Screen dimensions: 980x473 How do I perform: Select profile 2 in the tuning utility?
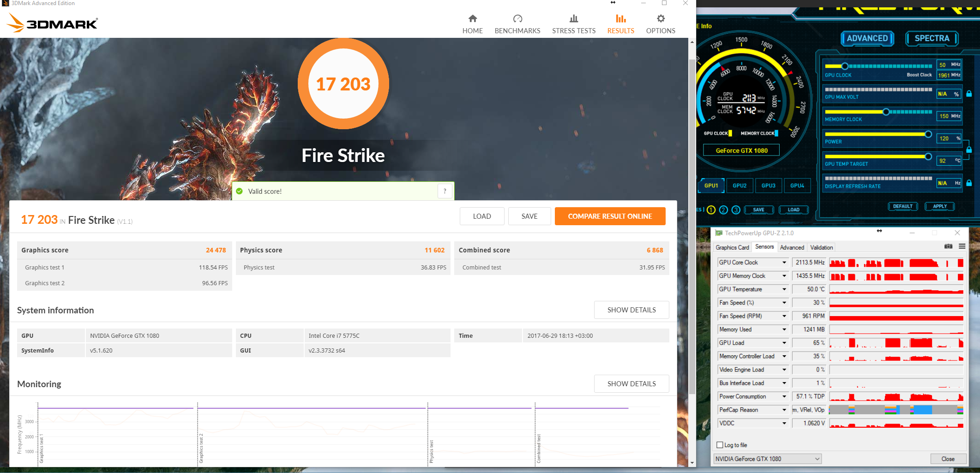723,210
